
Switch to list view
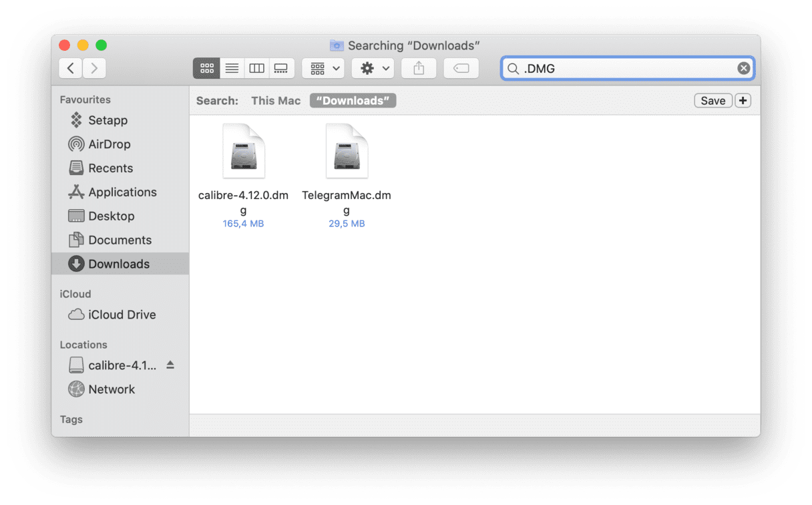pyautogui.click(x=232, y=68)
